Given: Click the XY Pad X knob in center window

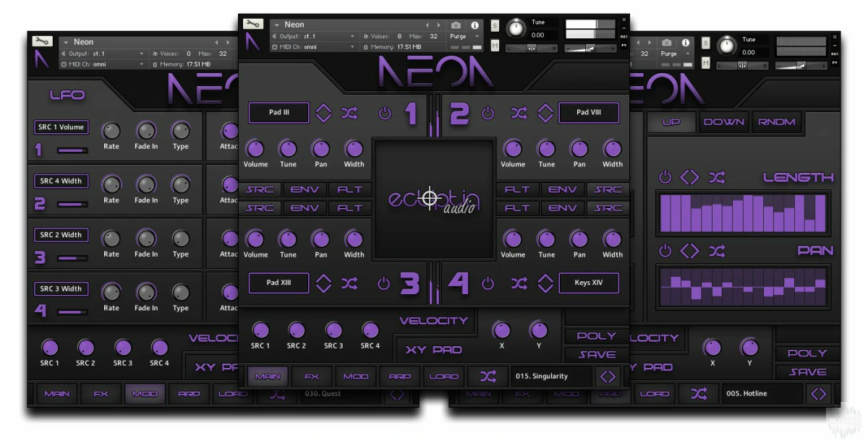Looking at the screenshot, I should [501, 330].
